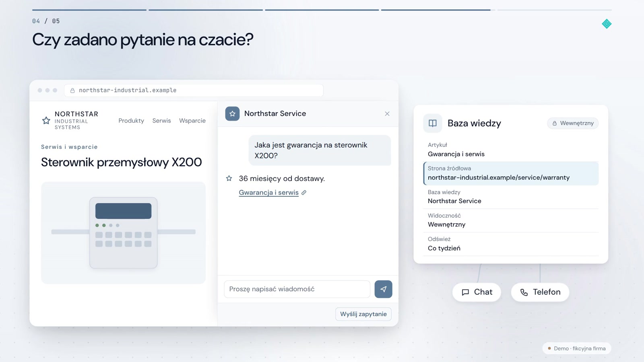Open the Produkty menu
644x362 pixels.
tap(131, 121)
